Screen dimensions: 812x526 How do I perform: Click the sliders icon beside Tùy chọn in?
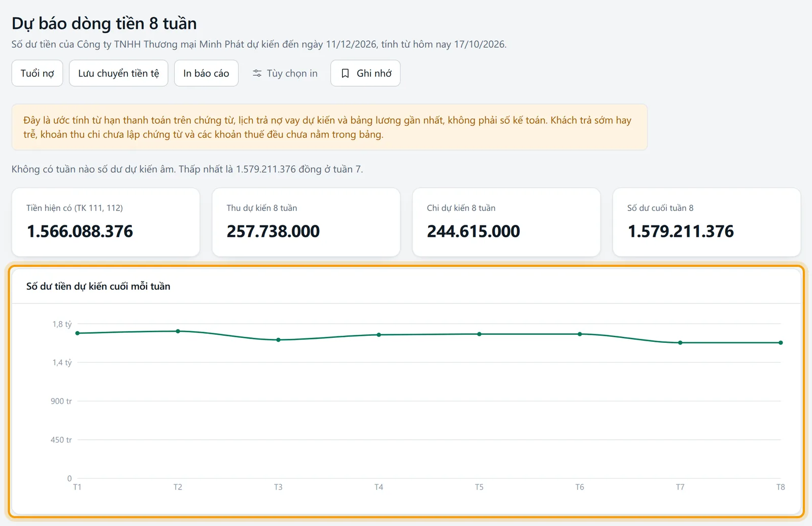257,73
